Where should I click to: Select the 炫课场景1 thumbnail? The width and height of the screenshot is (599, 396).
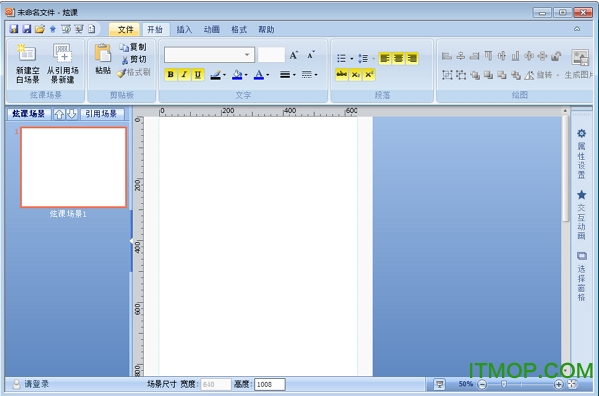(74, 167)
